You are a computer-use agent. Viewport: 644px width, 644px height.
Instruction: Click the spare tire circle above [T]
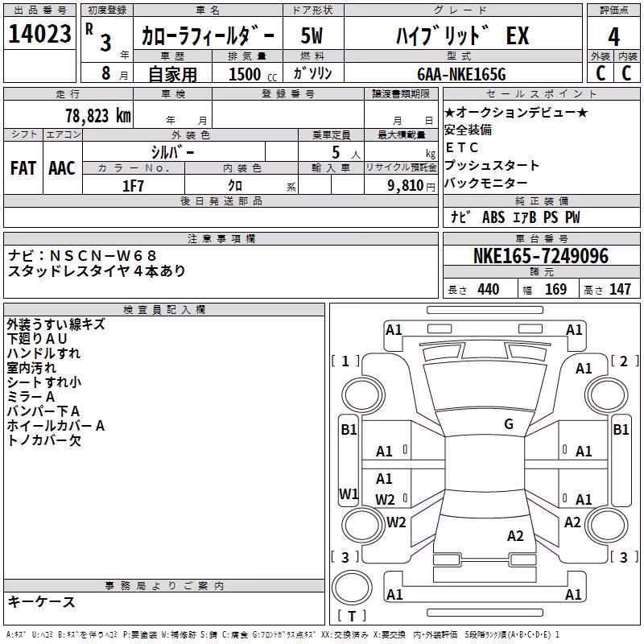352,588
